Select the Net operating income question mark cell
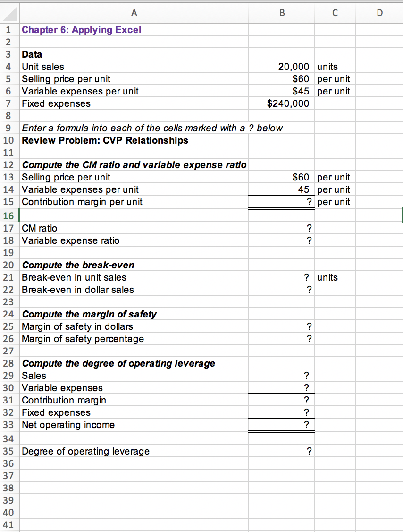Viewport: 403px width, 532px height. (x=282, y=425)
